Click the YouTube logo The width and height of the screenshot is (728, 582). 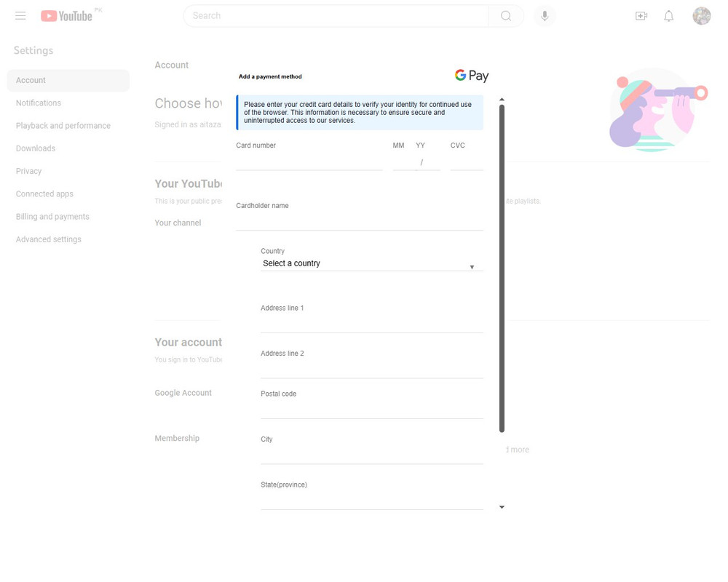(x=67, y=16)
